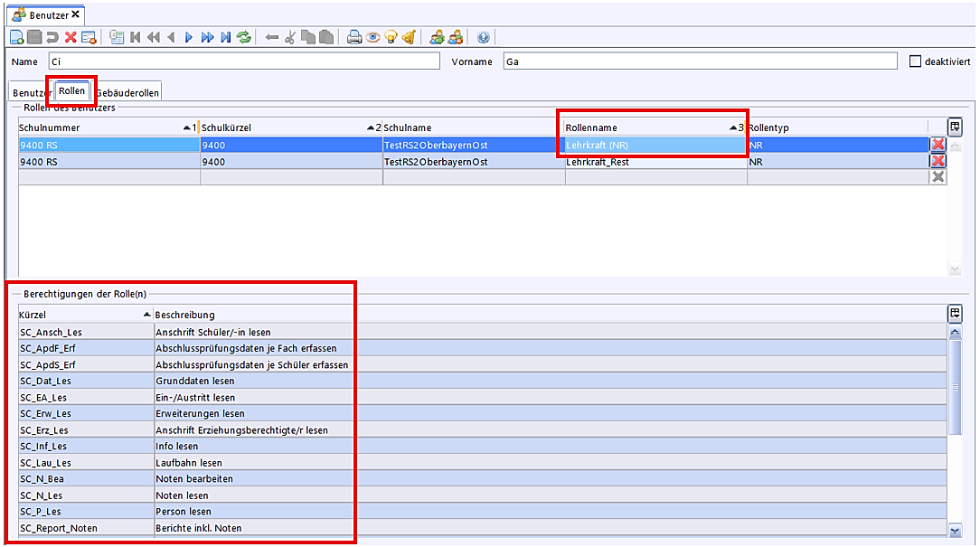
Task: Click the scissors cut icon
Action: coord(290,37)
